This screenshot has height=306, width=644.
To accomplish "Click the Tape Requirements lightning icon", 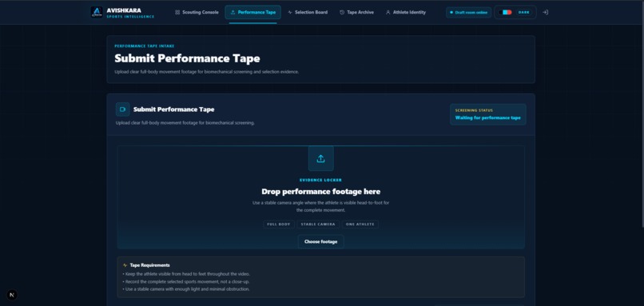I will 125,265.
